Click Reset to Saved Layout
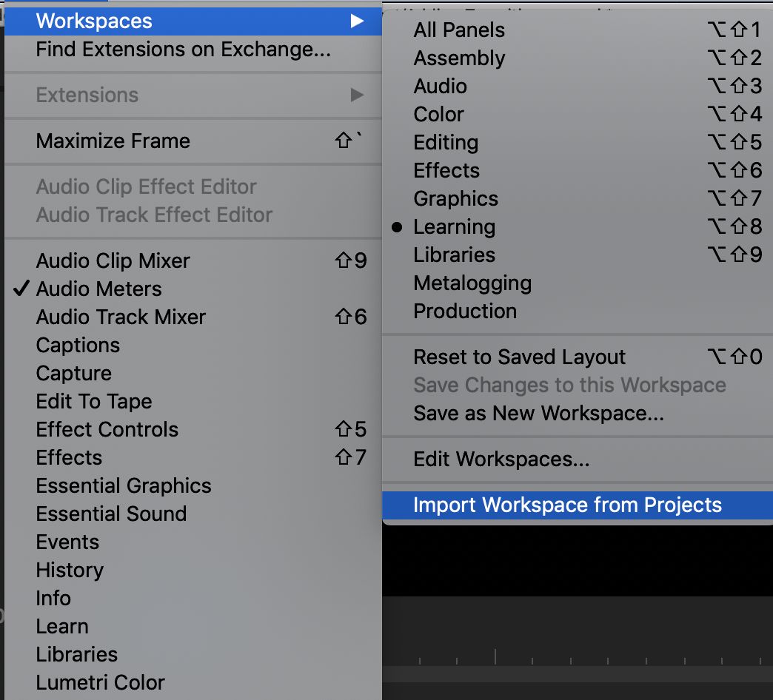Screen dimensions: 773x700 click(x=519, y=357)
